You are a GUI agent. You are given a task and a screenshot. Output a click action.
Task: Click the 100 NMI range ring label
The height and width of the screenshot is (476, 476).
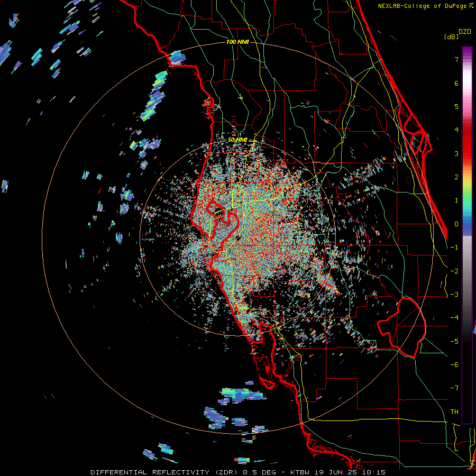[237, 42]
